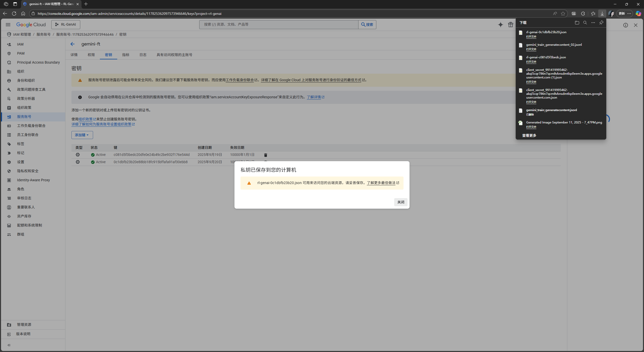This screenshot has width=644, height=352.
Task: Open the Edge favorites list icon
Action: [x=593, y=14]
